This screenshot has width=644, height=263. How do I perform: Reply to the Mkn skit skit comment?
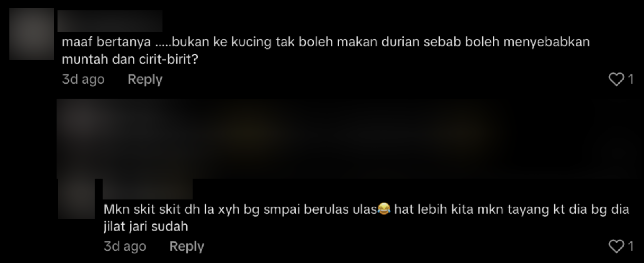pos(187,246)
